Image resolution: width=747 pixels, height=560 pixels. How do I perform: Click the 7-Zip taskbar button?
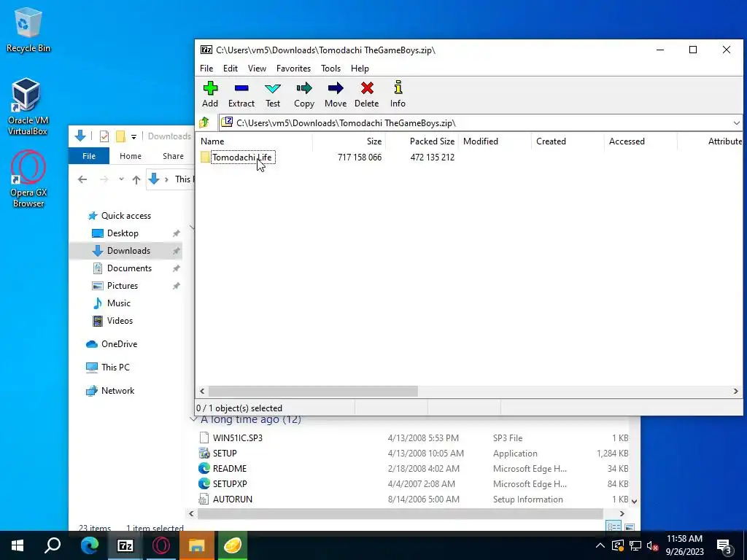(125, 545)
